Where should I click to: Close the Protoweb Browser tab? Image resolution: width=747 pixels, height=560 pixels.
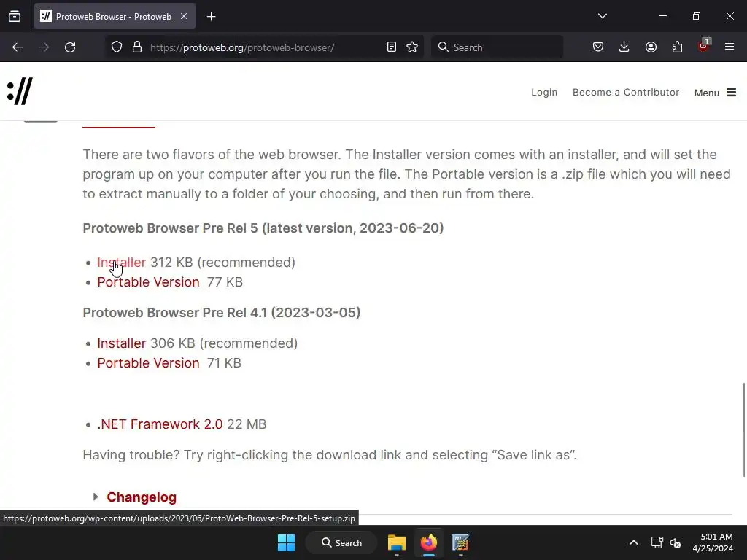(x=183, y=16)
